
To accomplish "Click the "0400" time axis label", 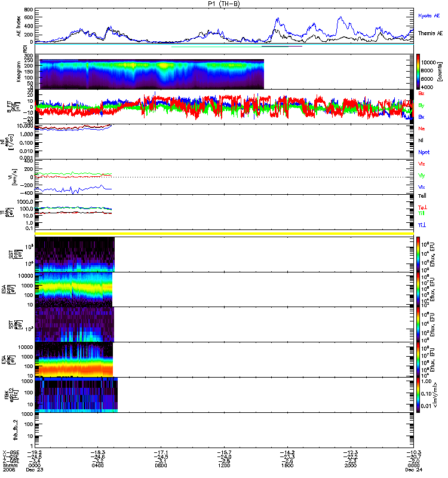I will pos(97,465).
